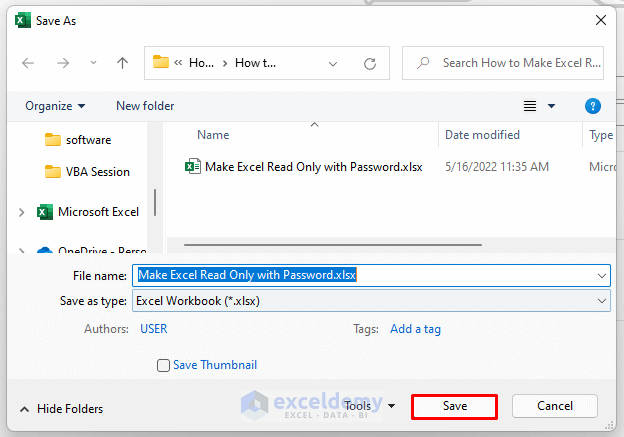Open the Help question mark icon
The height and width of the screenshot is (437, 624).
pyautogui.click(x=593, y=106)
